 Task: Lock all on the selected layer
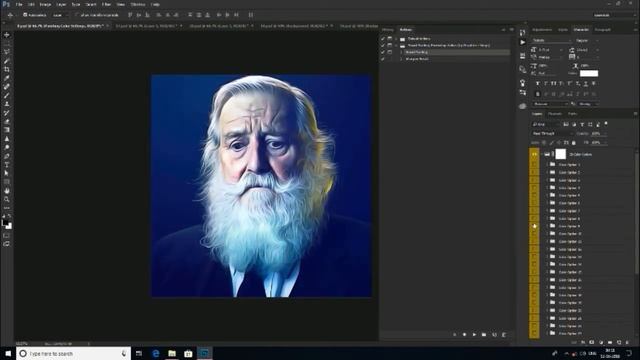(x=574, y=143)
